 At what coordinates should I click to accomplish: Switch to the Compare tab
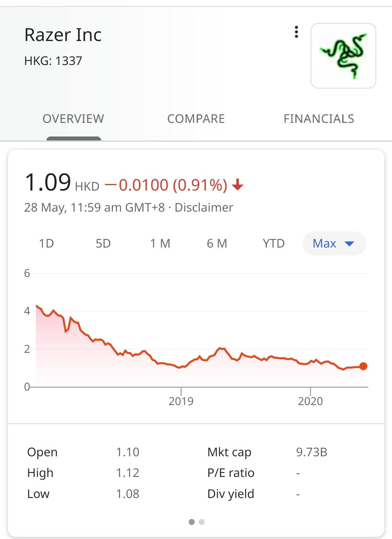196,119
